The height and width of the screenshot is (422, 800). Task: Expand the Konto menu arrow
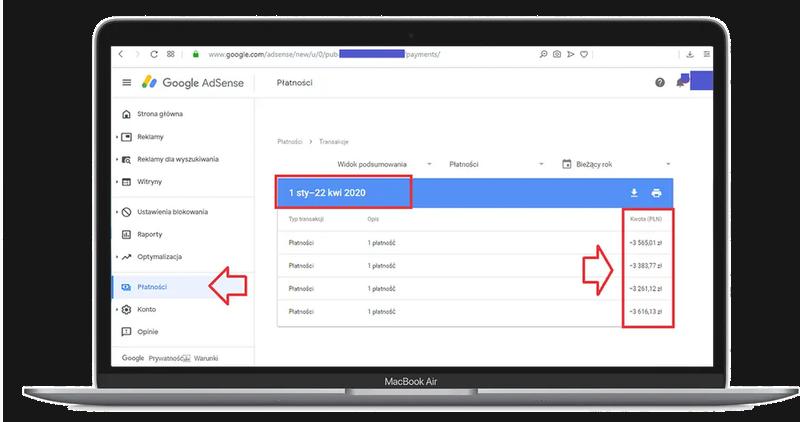point(117,310)
